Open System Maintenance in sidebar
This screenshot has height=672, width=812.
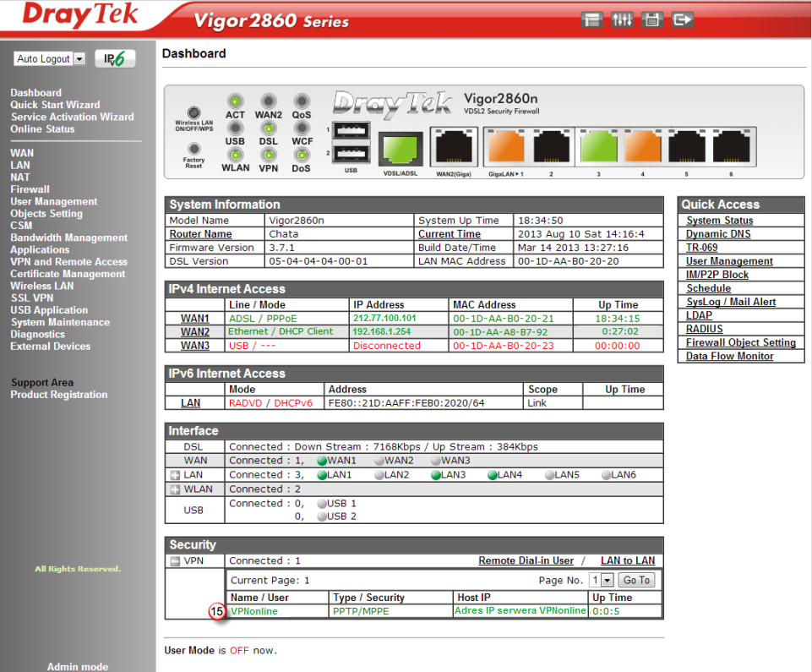pyautogui.click(x=60, y=322)
